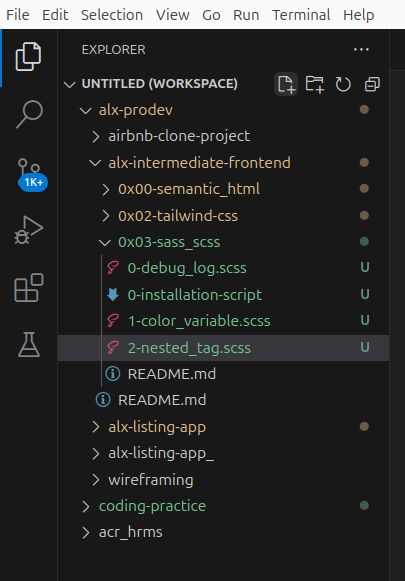Open the View menu
405x581 pixels.
coord(173,15)
